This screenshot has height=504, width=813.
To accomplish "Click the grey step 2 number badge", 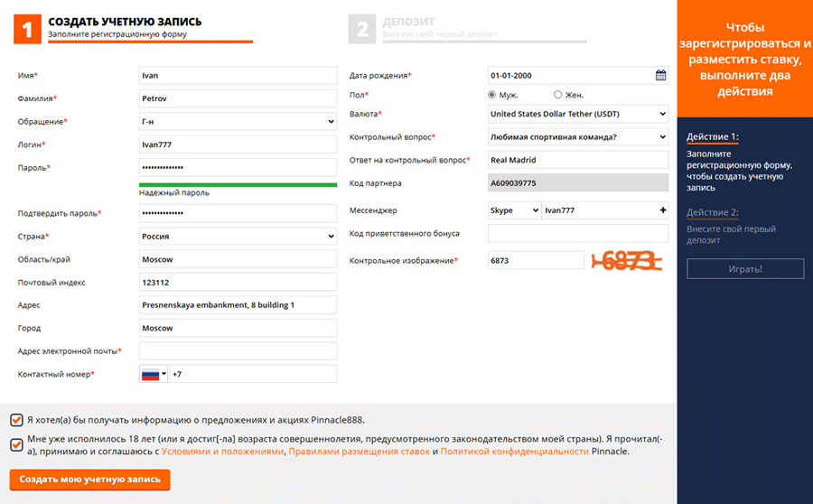I will pyautogui.click(x=361, y=30).
